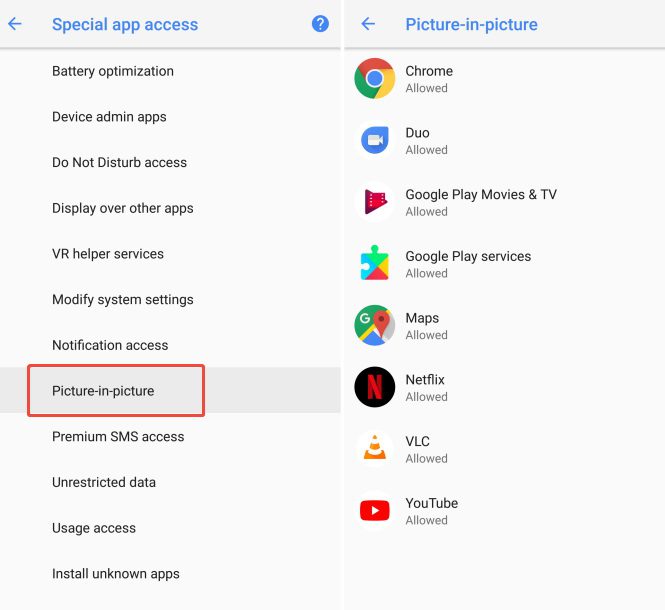
Task: Go back from Picture-in-picture screen
Action: point(368,24)
